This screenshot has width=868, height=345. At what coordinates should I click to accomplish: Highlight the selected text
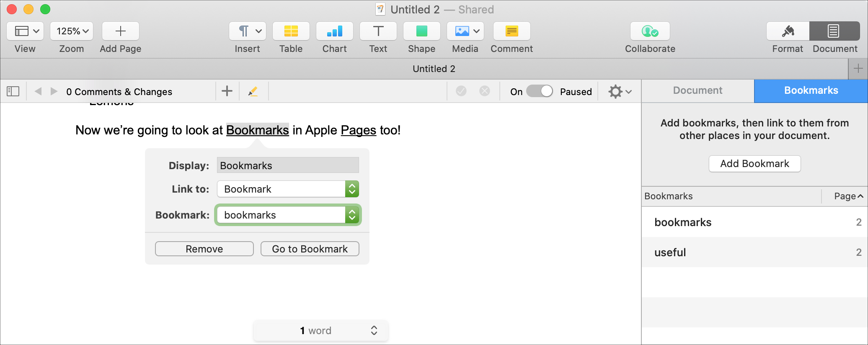click(253, 91)
